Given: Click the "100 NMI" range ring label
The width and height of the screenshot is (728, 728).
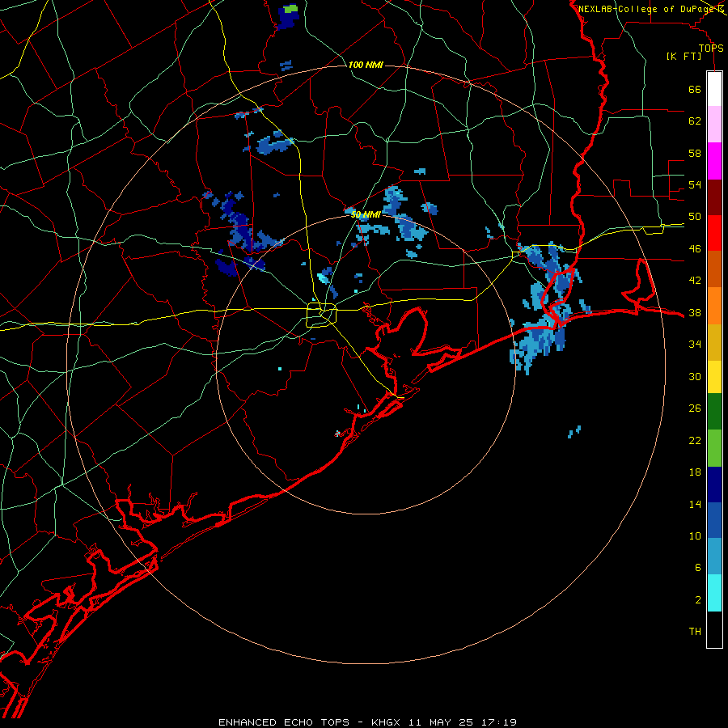Looking at the screenshot, I should point(366,65).
